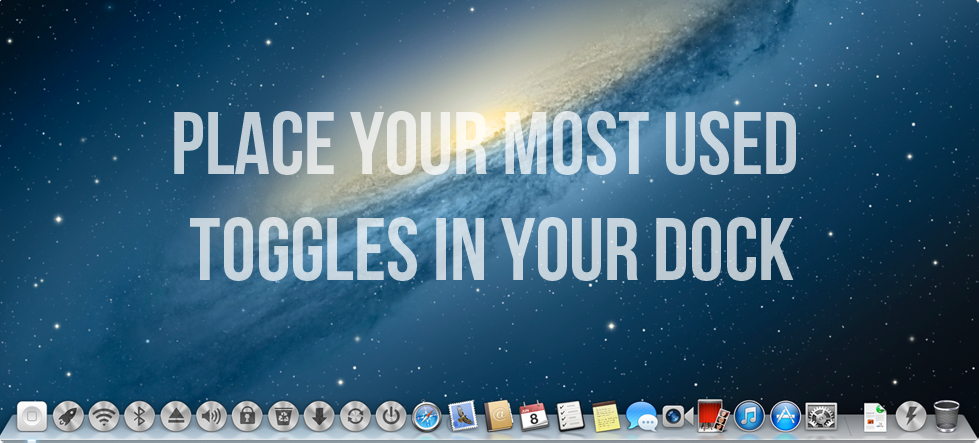
Task: Click the Eject toggle in the dock
Action: pyautogui.click(x=175, y=416)
